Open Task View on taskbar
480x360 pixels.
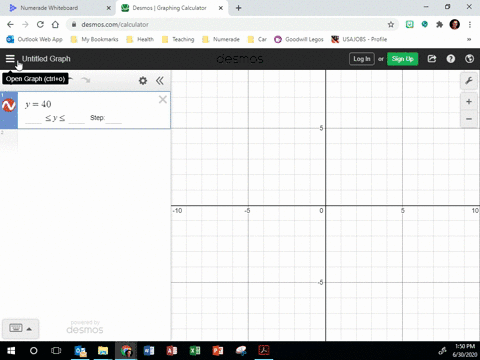click(56, 351)
